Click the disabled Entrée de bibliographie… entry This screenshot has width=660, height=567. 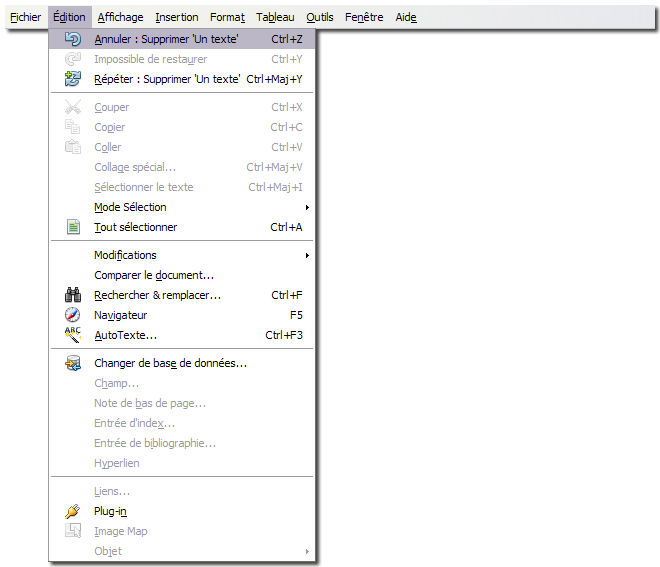(x=182, y=443)
